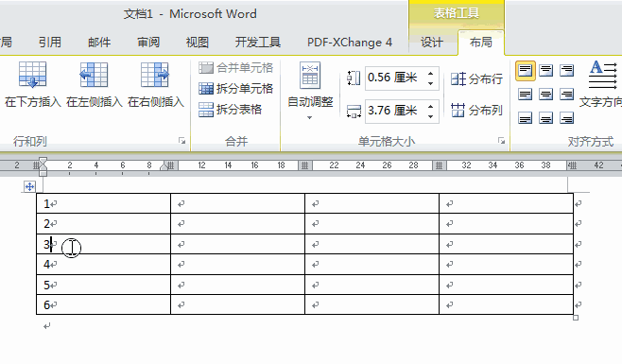Click table cell containing 2
Viewport: 622px width, 364px height.
coord(103,224)
